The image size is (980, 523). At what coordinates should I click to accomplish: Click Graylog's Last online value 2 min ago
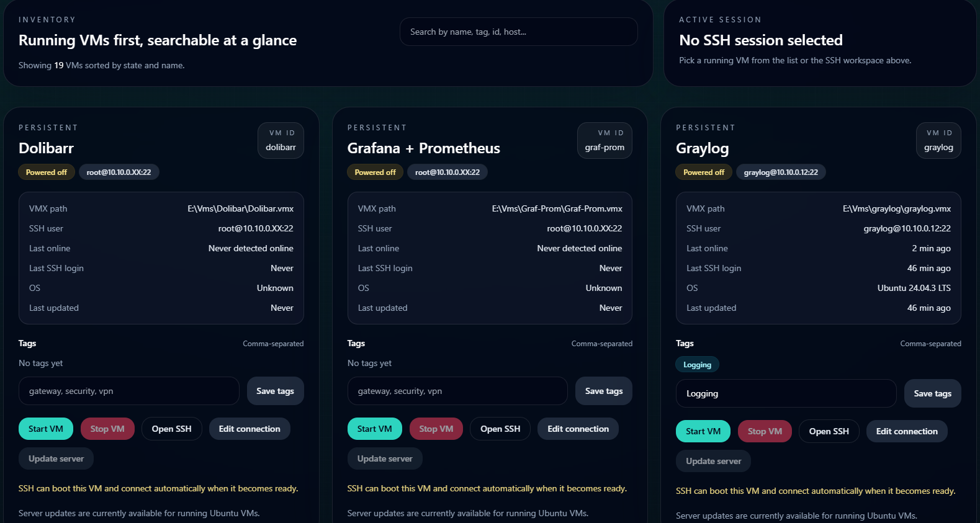[932, 248]
